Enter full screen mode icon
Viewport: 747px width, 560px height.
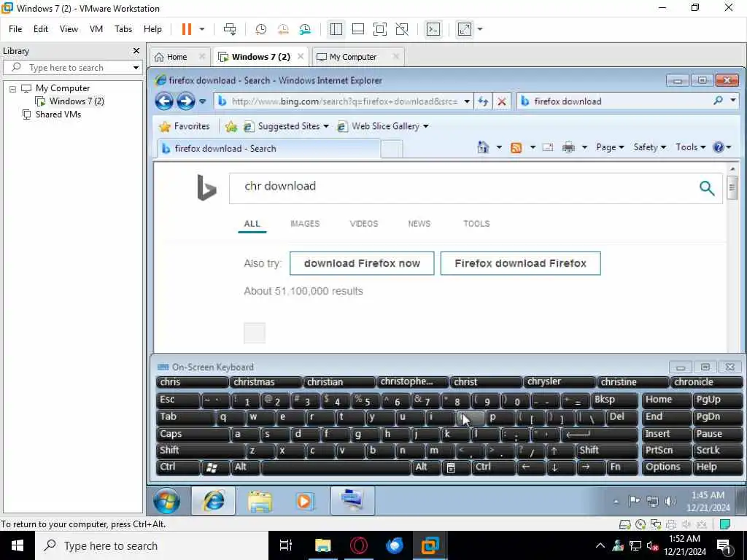click(379, 29)
